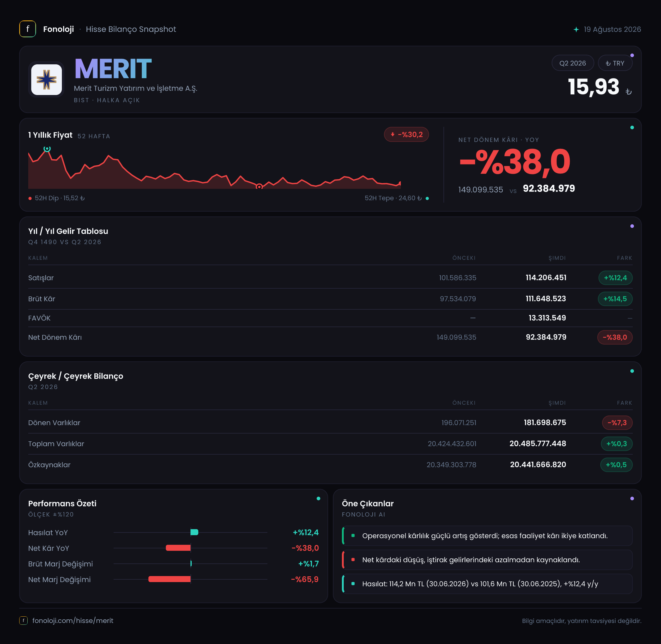Click the +%14,5 badge in Brüt Kâr row
The image size is (661, 644).
point(615,299)
